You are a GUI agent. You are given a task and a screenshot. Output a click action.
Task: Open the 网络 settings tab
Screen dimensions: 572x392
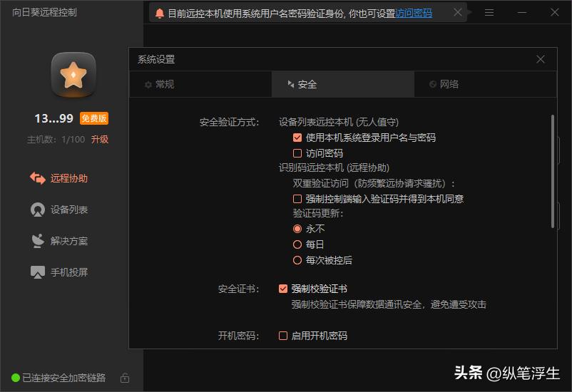tap(486, 84)
